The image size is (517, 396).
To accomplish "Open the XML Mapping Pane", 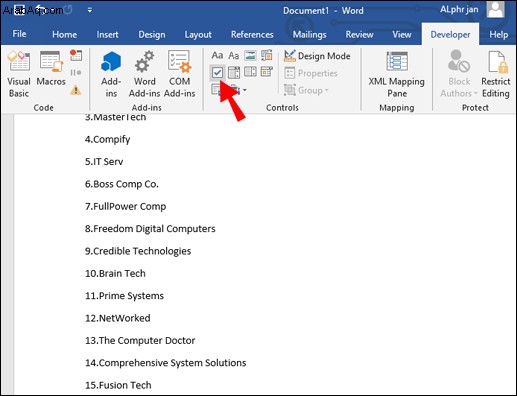I will (x=396, y=74).
